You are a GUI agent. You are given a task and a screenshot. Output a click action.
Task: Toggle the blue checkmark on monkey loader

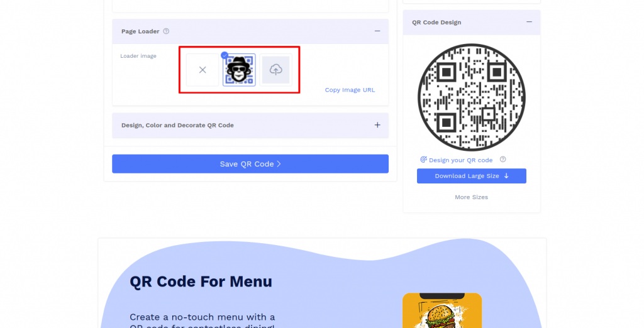click(x=225, y=55)
